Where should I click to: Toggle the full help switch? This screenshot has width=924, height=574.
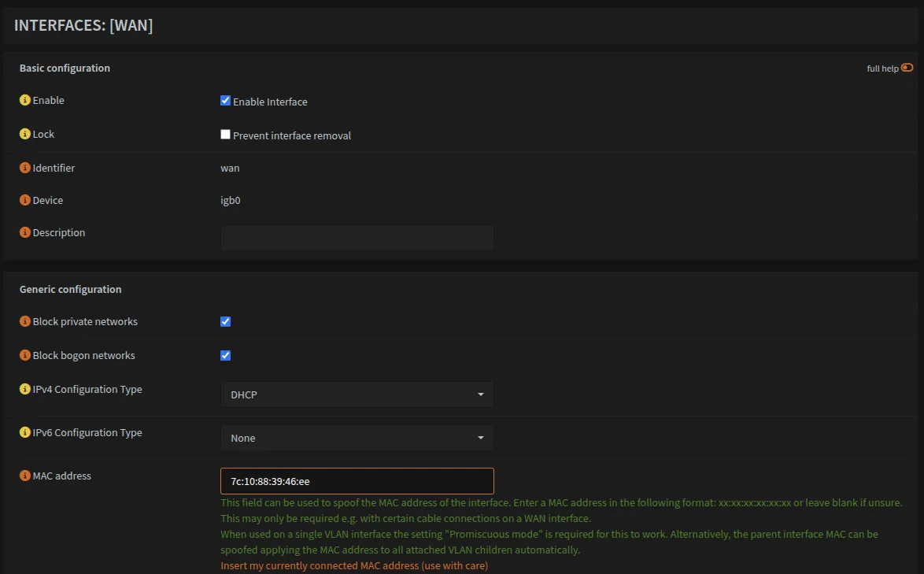pos(907,69)
